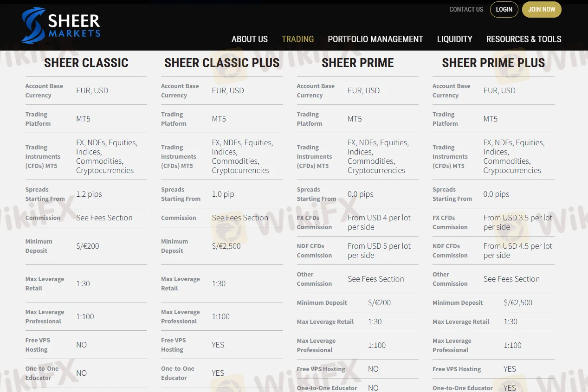The width and height of the screenshot is (588, 392).
Task: Click 'See Fees Section' under Sheer Prime Plus
Action: coord(511,279)
